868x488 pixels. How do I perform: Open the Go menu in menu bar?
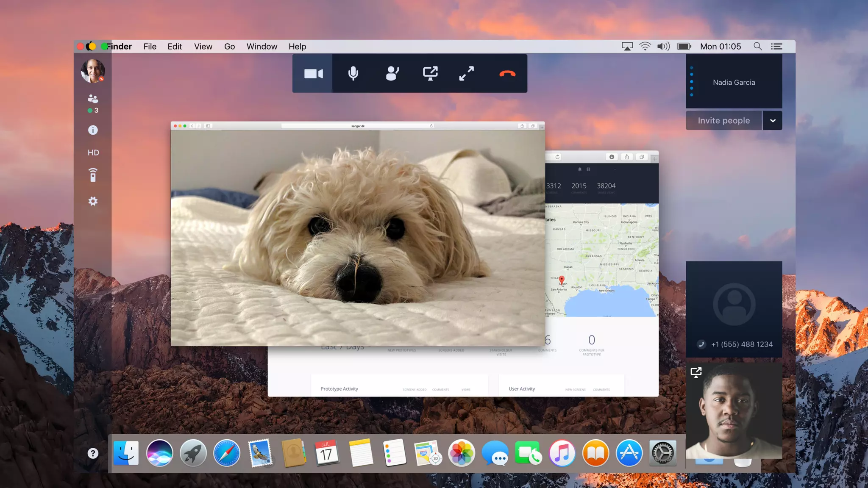pos(229,47)
